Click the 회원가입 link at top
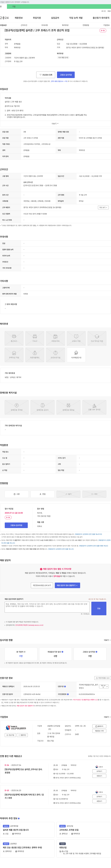The height and width of the screenshot is (868, 111). [109, 11]
